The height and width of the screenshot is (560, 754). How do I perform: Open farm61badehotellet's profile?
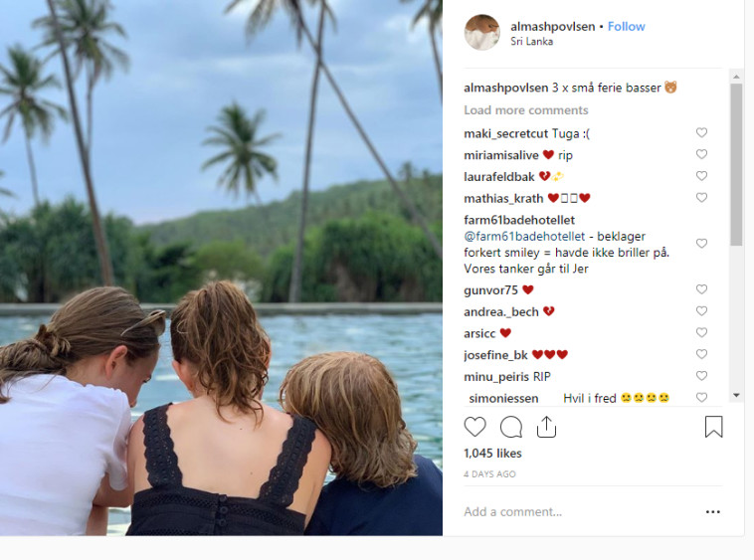[519, 220]
